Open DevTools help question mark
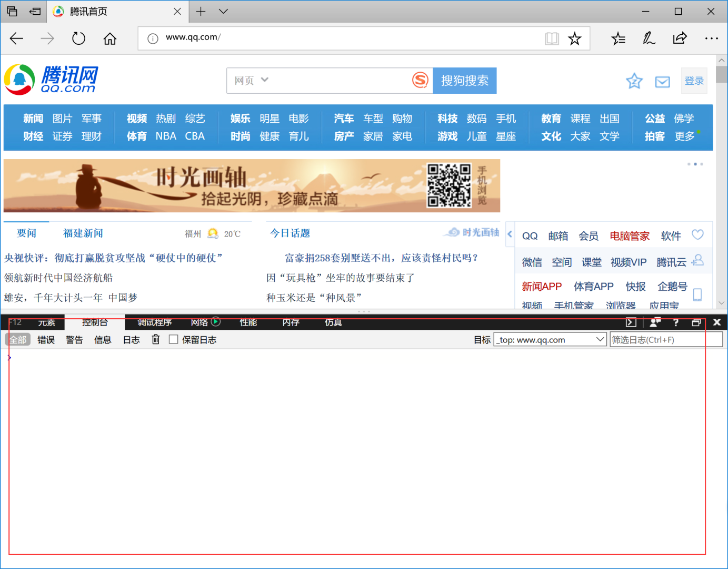 676,322
